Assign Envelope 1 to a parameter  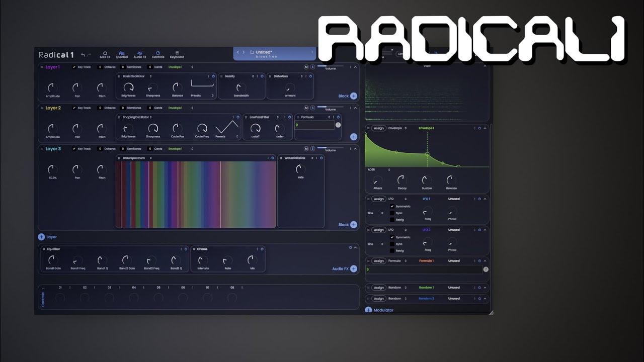point(379,128)
